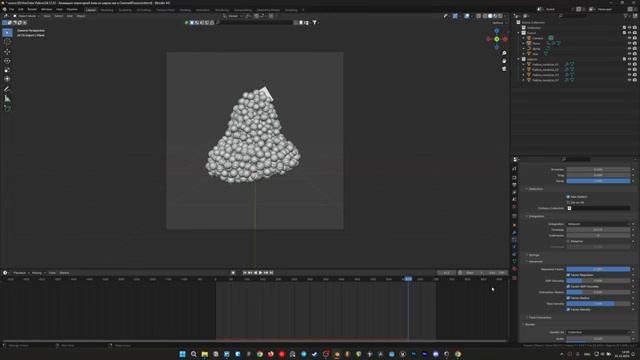Click the outliner filter funnel icon

[x=626, y=16]
